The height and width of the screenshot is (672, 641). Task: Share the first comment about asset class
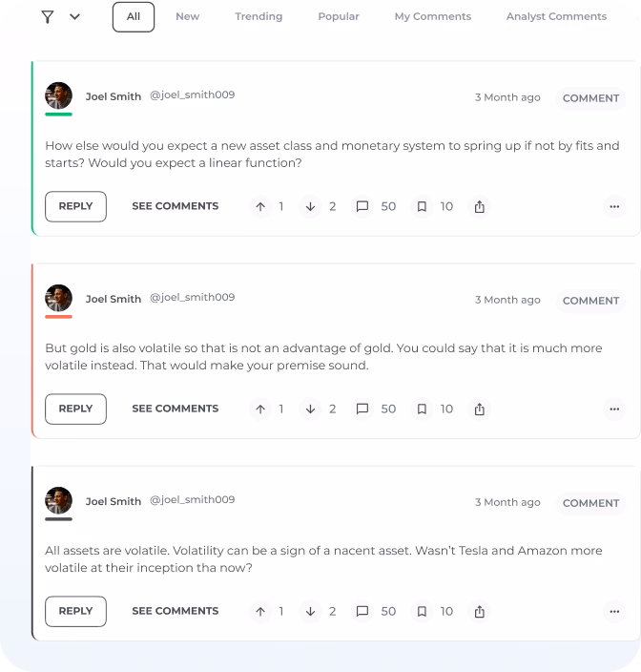480,206
